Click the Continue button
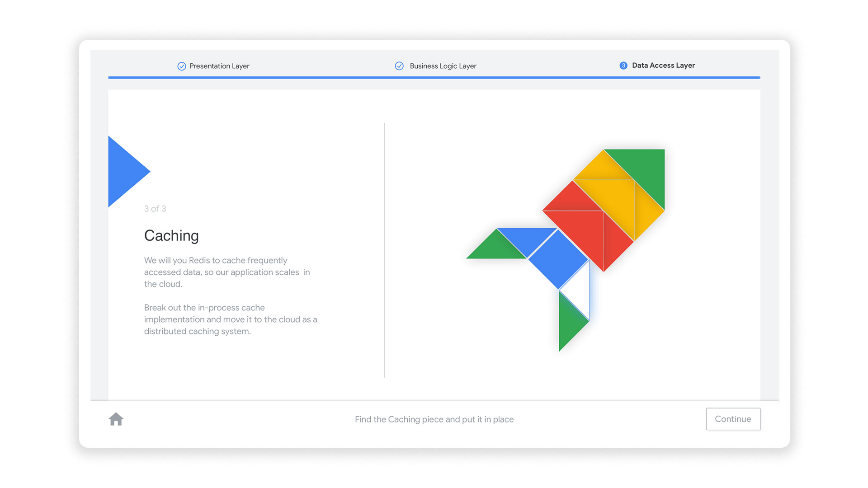 point(733,419)
